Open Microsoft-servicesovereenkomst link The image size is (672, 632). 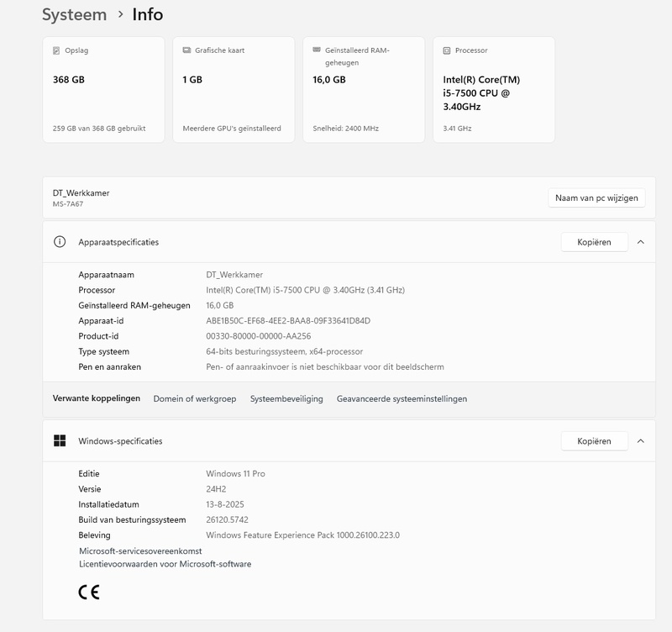tap(140, 550)
